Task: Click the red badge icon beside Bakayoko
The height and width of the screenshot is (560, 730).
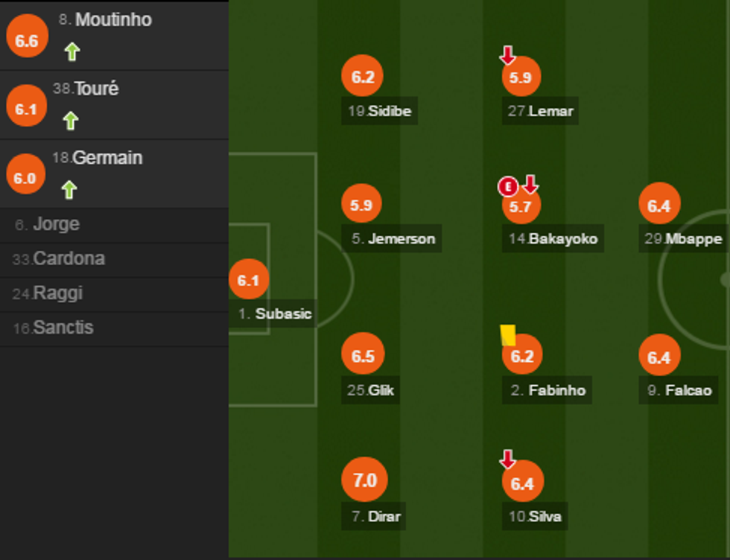Action: (x=508, y=185)
